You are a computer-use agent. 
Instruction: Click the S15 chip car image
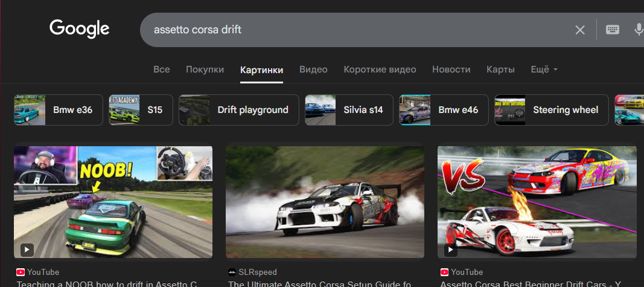click(x=124, y=110)
